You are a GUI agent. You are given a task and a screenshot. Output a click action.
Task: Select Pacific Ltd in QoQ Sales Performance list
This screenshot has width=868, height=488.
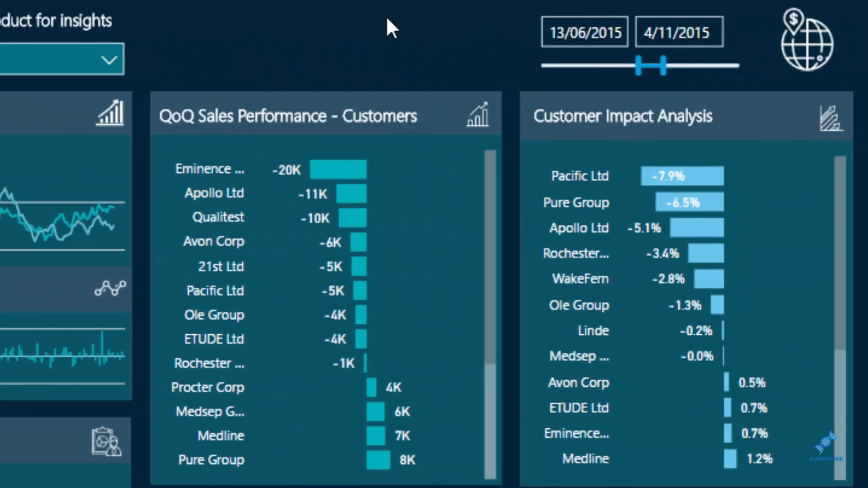click(215, 290)
